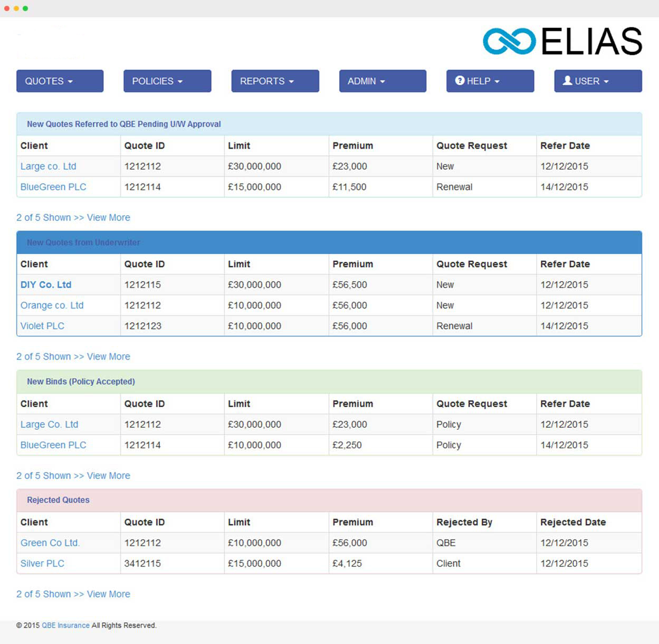Open the Reports dropdown menu
This screenshot has width=659, height=644.
(x=275, y=81)
